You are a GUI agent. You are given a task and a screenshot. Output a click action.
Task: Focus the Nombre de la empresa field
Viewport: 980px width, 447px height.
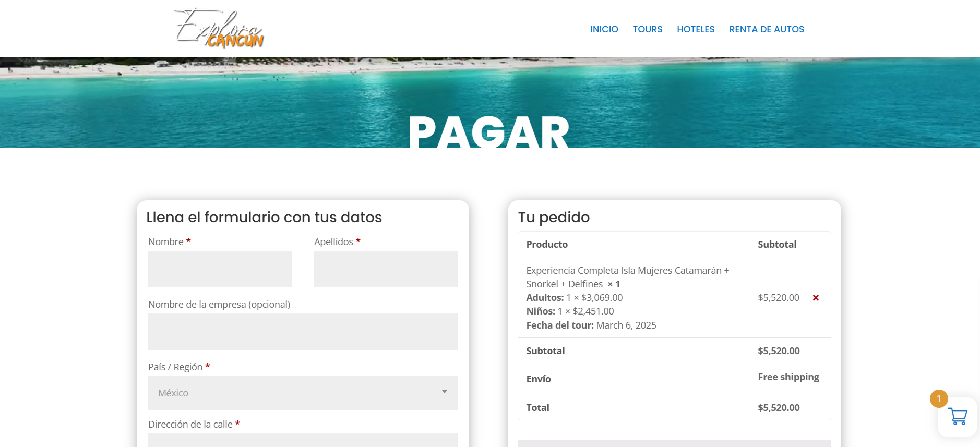point(303,332)
